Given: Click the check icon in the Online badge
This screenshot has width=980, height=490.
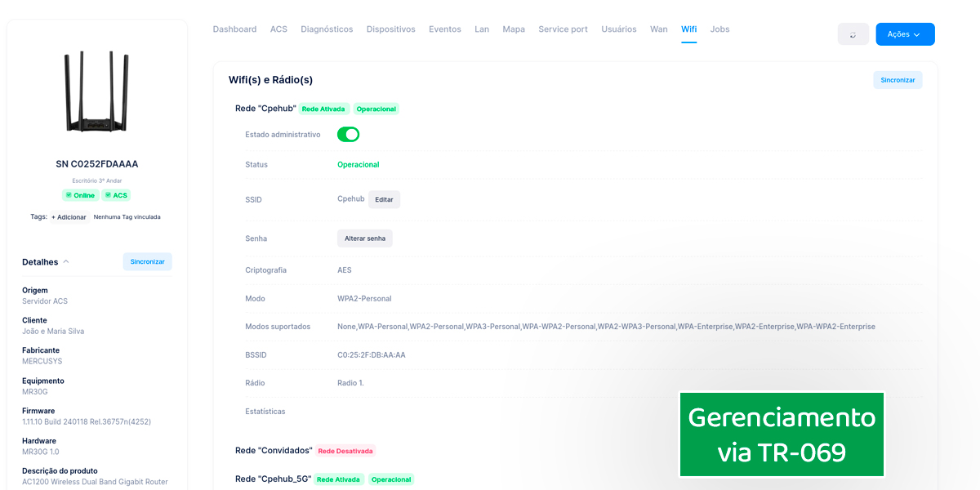Looking at the screenshot, I should pyautogui.click(x=69, y=195).
